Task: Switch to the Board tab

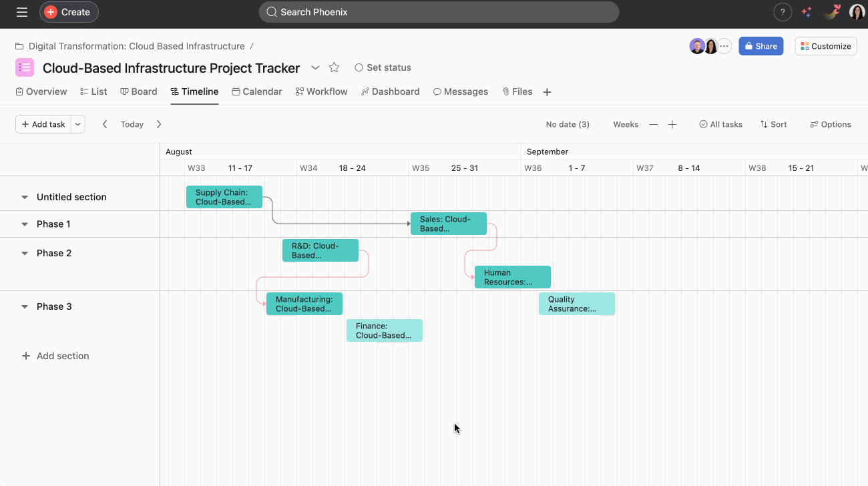Action: 139,91
